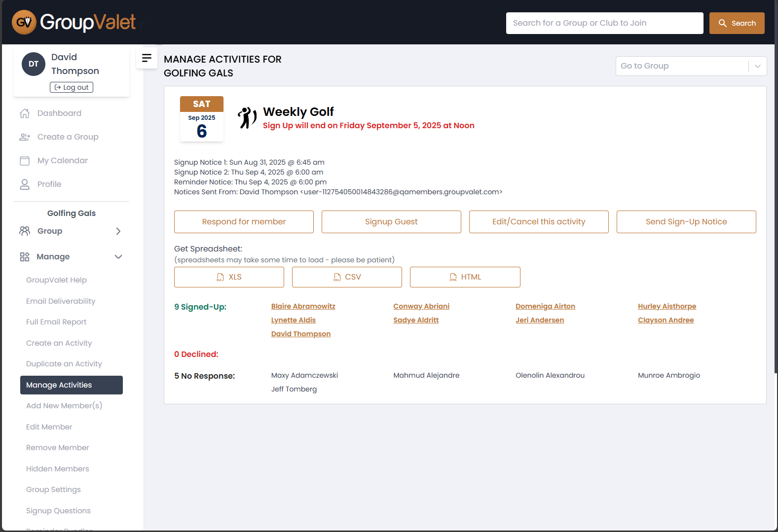
Task: Open Blaire Abramowitz member link
Action: 303,306
